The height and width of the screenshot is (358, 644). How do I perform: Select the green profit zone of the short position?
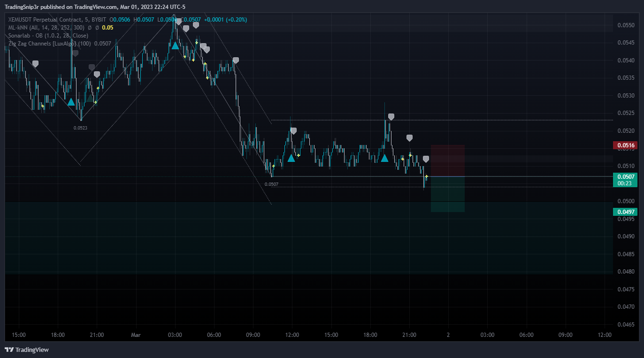(448, 194)
